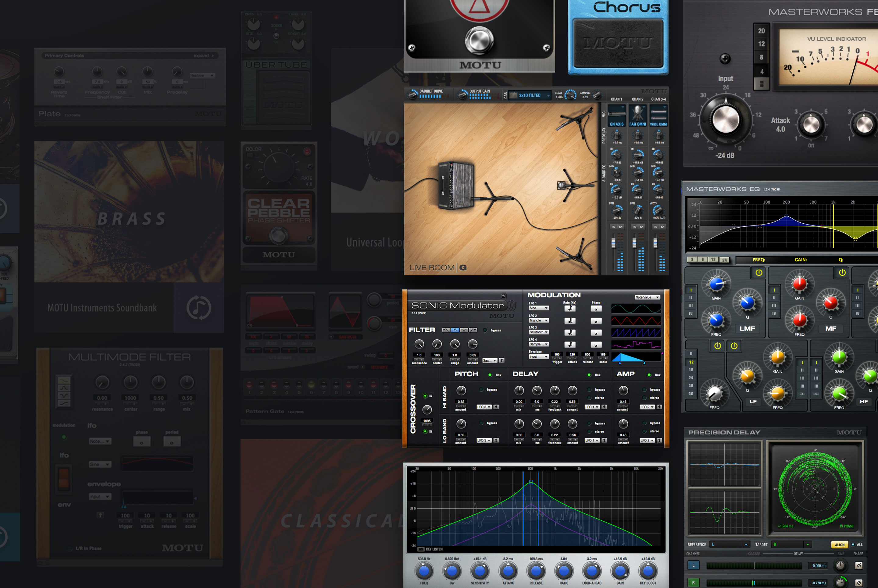Click the LFO 2 rate note icon

[569, 321]
